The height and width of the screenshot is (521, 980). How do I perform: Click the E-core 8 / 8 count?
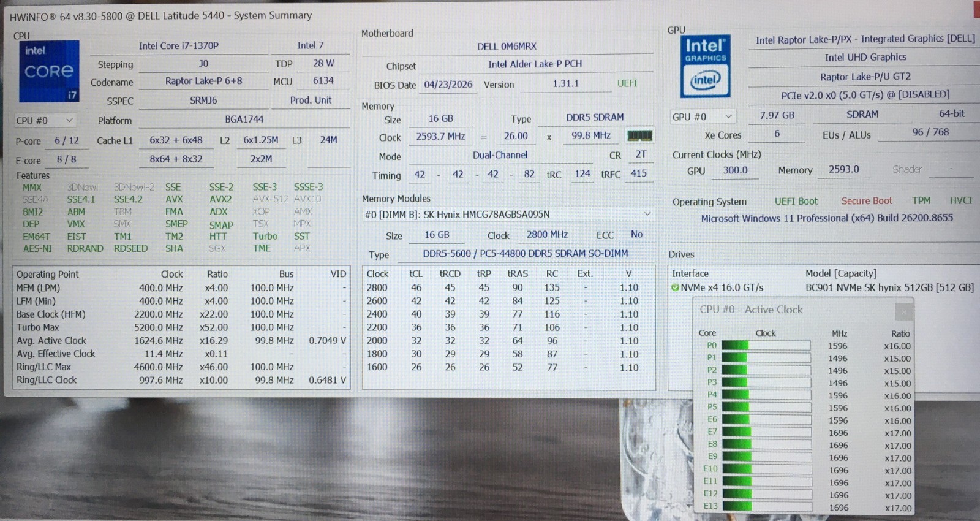(x=67, y=159)
